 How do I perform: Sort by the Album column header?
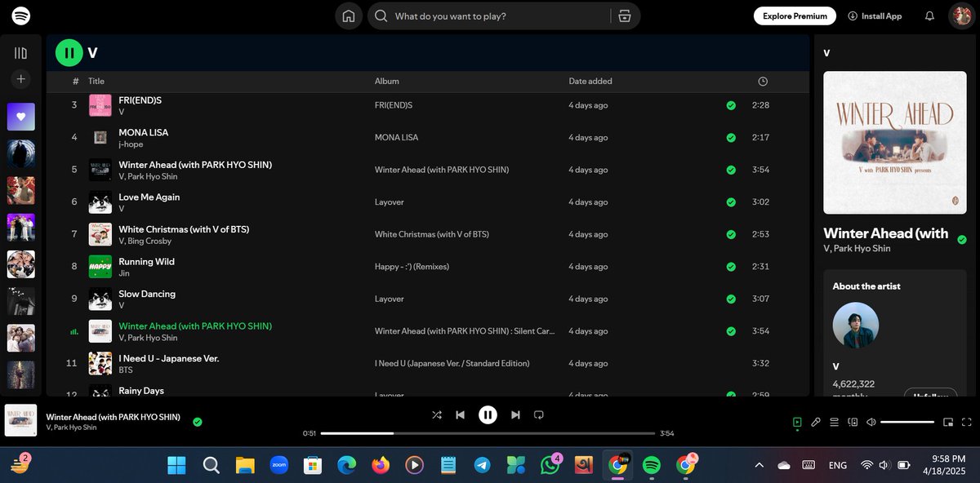pyautogui.click(x=387, y=81)
